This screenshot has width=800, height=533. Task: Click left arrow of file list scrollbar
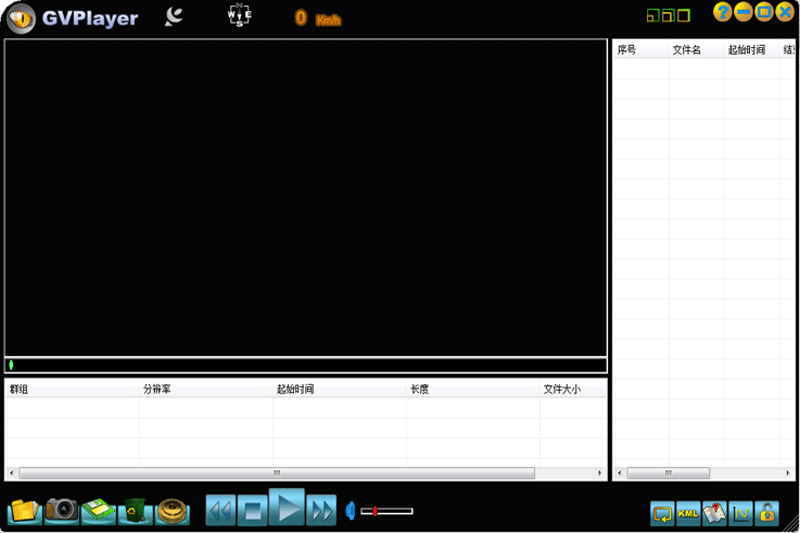(619, 473)
